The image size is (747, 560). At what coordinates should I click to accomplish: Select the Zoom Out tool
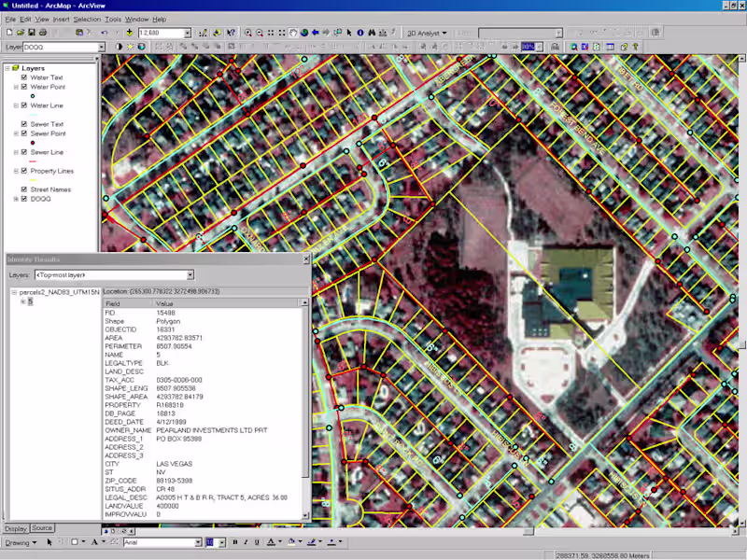pyautogui.click(x=259, y=34)
